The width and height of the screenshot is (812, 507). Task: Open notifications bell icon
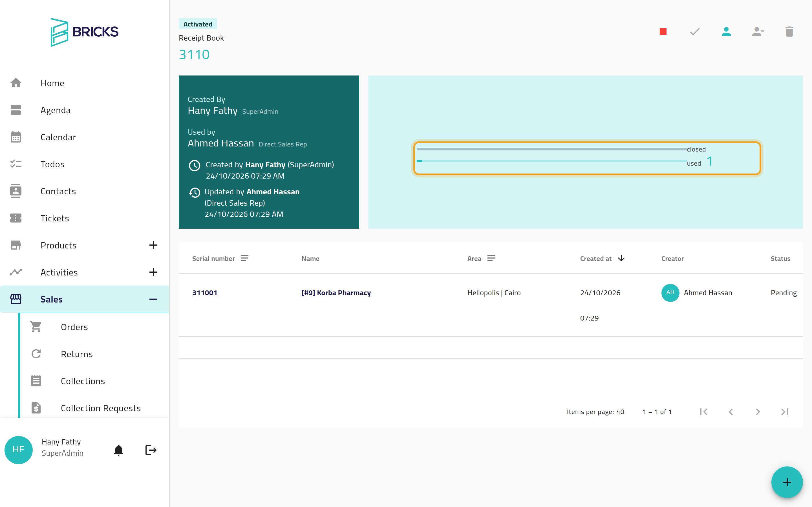click(x=118, y=450)
